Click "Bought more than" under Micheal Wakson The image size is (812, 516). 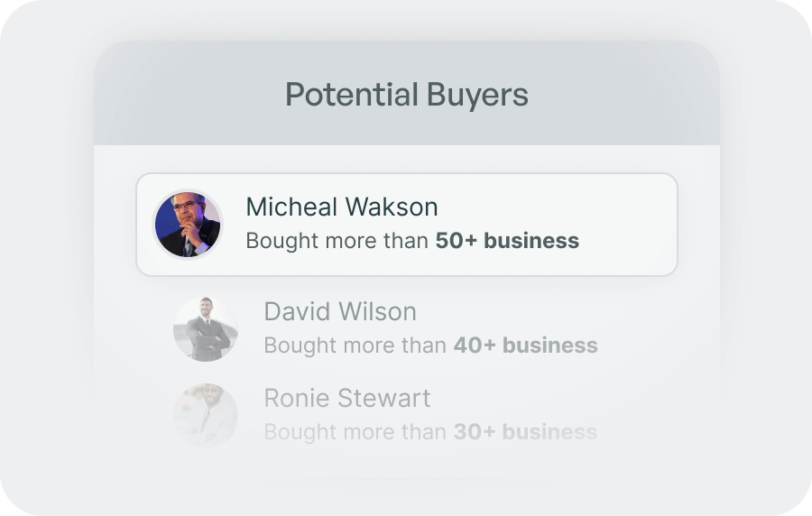pyautogui.click(x=337, y=241)
